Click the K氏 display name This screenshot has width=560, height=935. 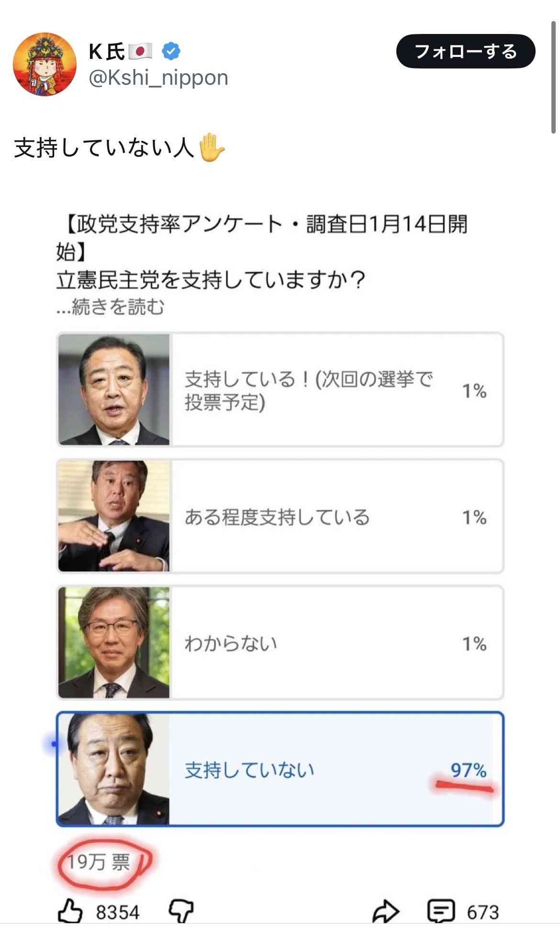tap(106, 51)
